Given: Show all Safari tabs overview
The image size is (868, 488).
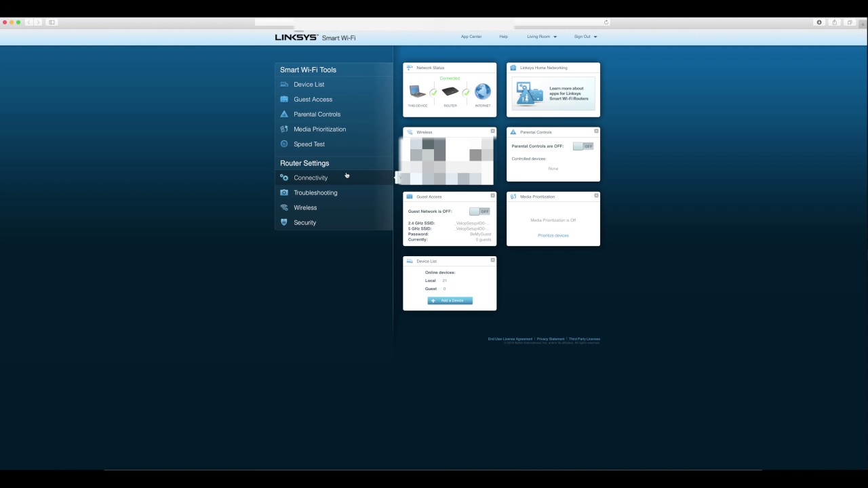Looking at the screenshot, I should [x=850, y=22].
